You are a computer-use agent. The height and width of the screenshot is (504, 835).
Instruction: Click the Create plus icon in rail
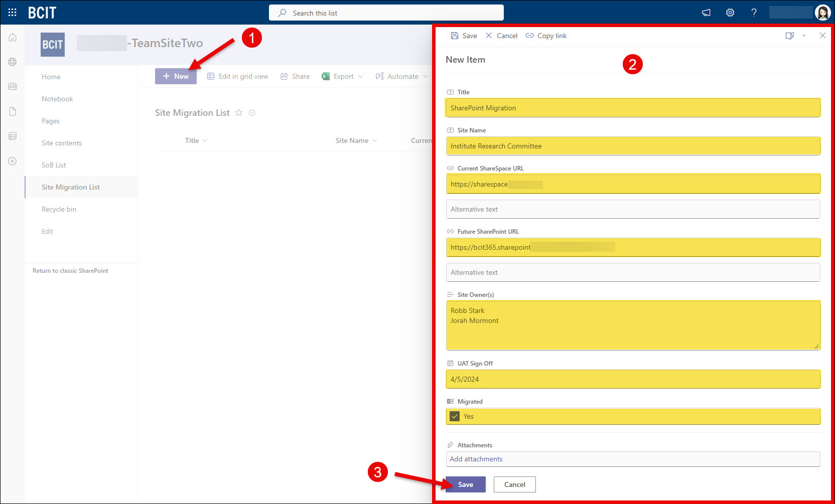pyautogui.click(x=13, y=161)
